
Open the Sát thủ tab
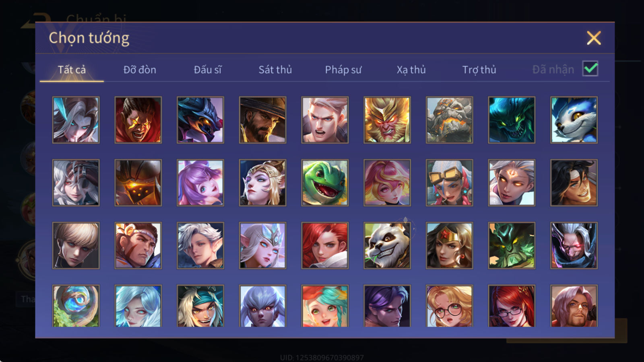tap(275, 70)
